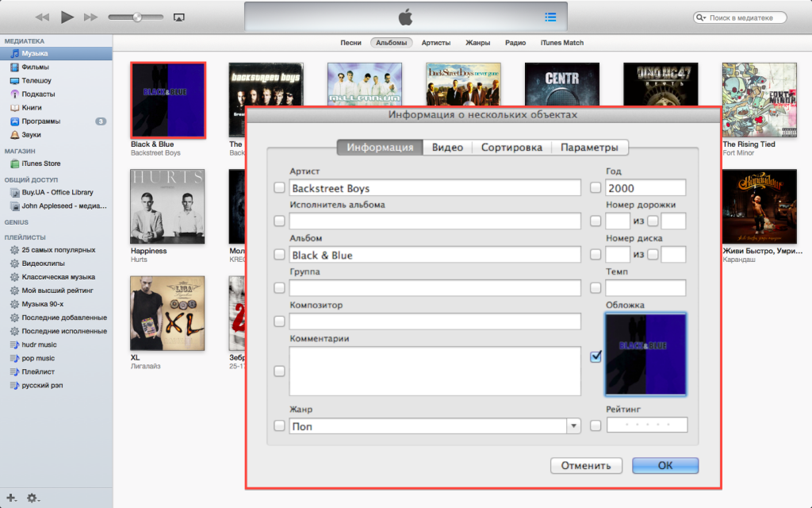The width and height of the screenshot is (812, 508).
Task: Open the AirPlay output icon
Action: tap(178, 17)
